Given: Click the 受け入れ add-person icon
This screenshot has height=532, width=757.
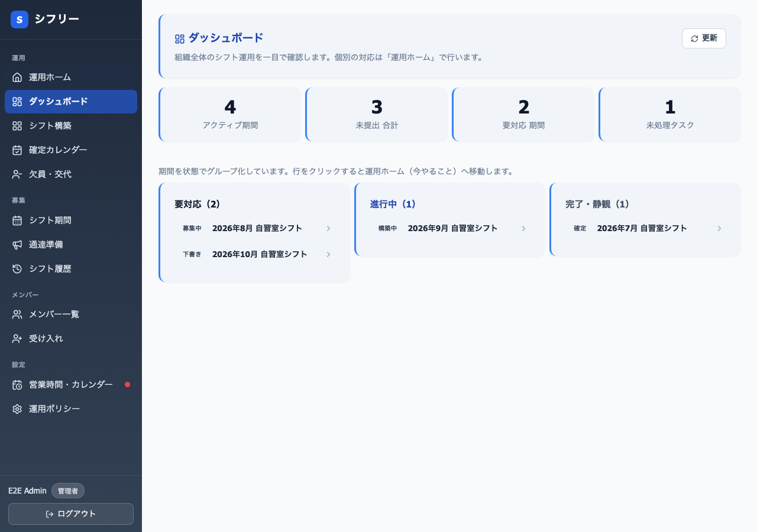Looking at the screenshot, I should coord(17,339).
